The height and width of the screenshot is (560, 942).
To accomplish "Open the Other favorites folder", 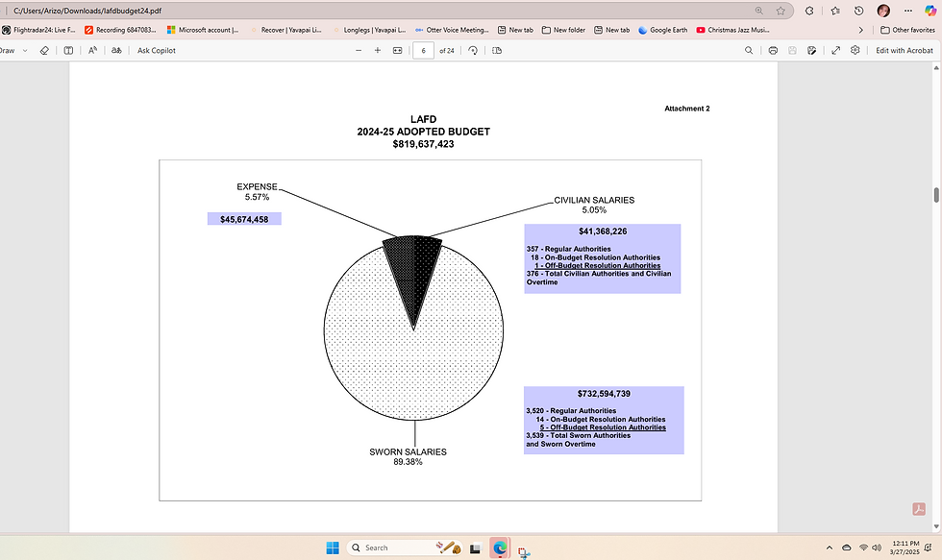I will [x=907, y=30].
